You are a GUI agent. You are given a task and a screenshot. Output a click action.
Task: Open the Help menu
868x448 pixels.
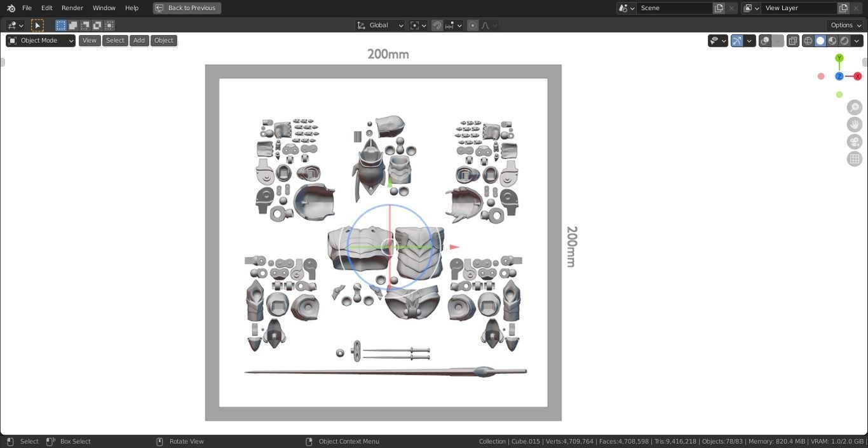pyautogui.click(x=132, y=8)
